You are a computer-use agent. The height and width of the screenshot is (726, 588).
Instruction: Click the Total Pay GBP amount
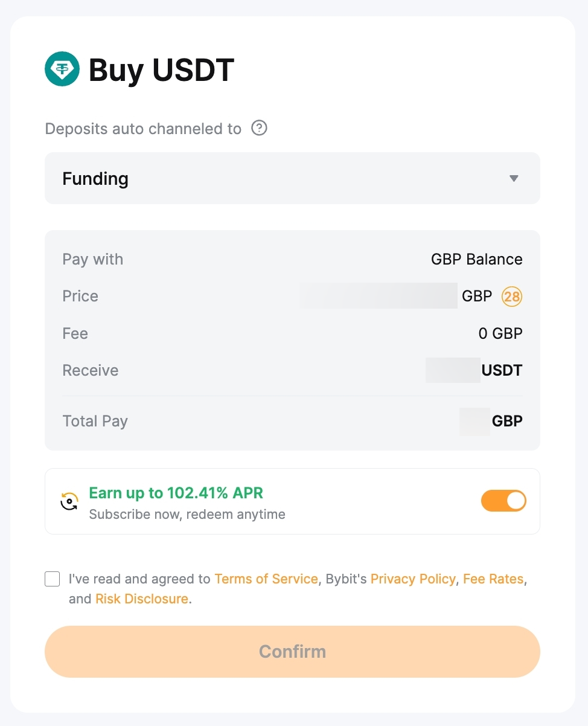[x=491, y=421]
